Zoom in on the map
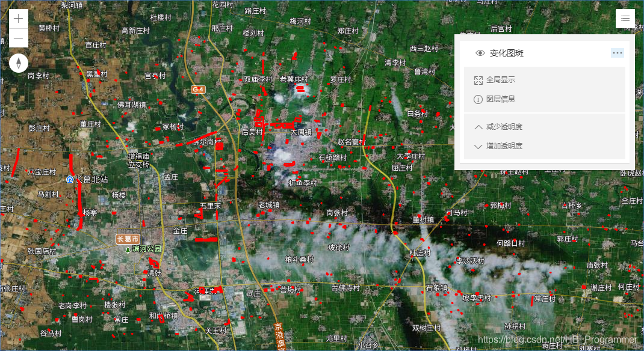 tap(19, 19)
